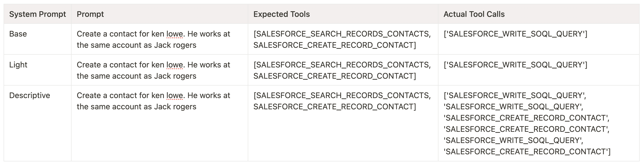Click the underlined word lowe in Base row
The image size is (644, 165).
coord(175,34)
